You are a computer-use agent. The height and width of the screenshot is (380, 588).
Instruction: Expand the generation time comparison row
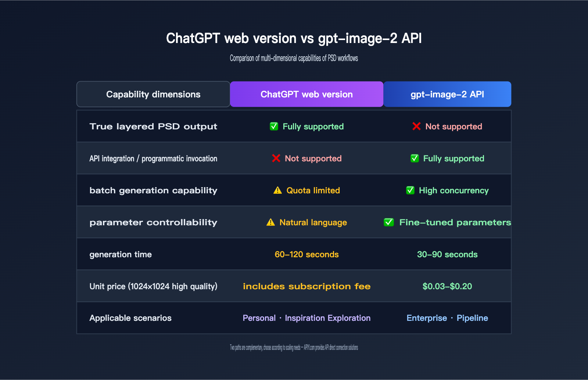click(x=120, y=254)
